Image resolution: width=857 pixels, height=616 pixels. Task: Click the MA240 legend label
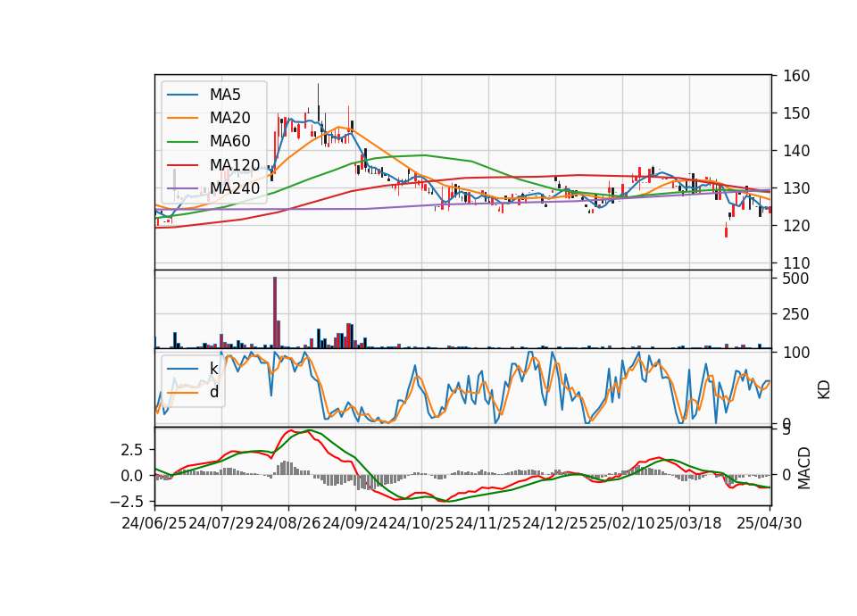(235, 188)
